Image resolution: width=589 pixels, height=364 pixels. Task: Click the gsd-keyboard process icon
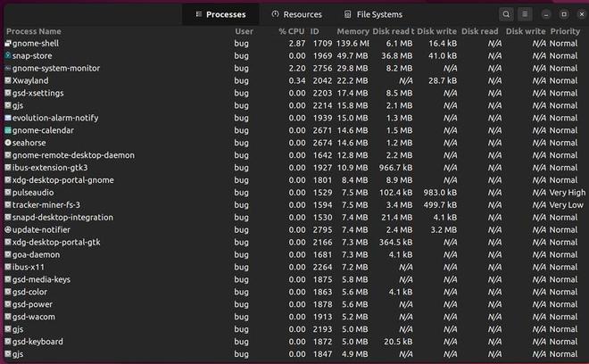[x=8, y=342]
